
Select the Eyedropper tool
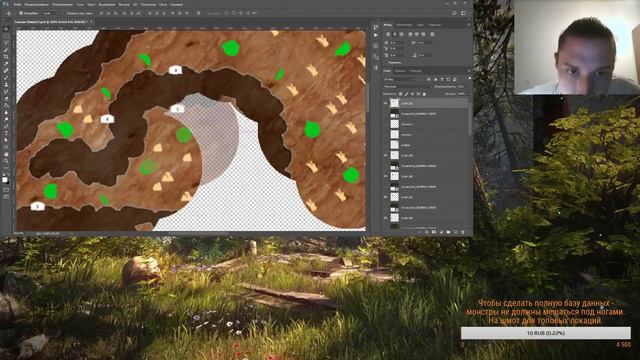click(x=6, y=64)
